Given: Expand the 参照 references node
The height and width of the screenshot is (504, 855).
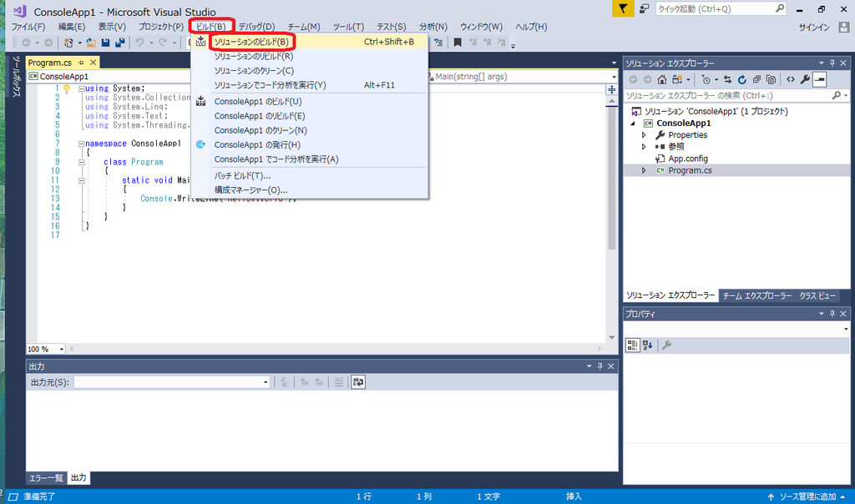Looking at the screenshot, I should (x=644, y=147).
